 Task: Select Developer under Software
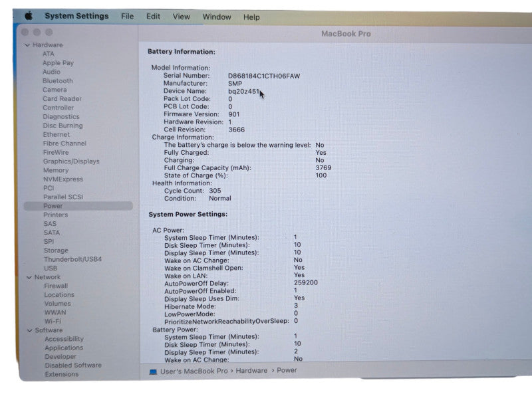(x=61, y=356)
